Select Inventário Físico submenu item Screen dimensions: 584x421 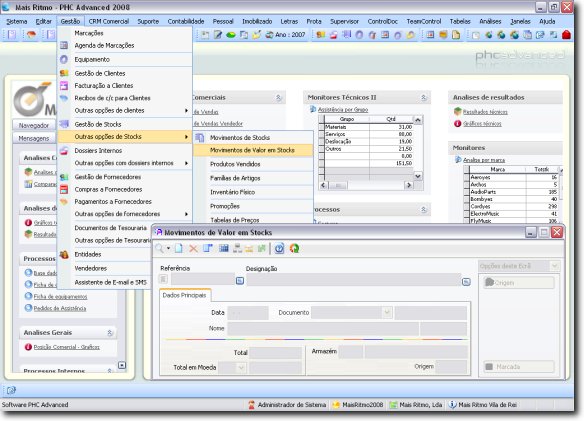(253, 192)
